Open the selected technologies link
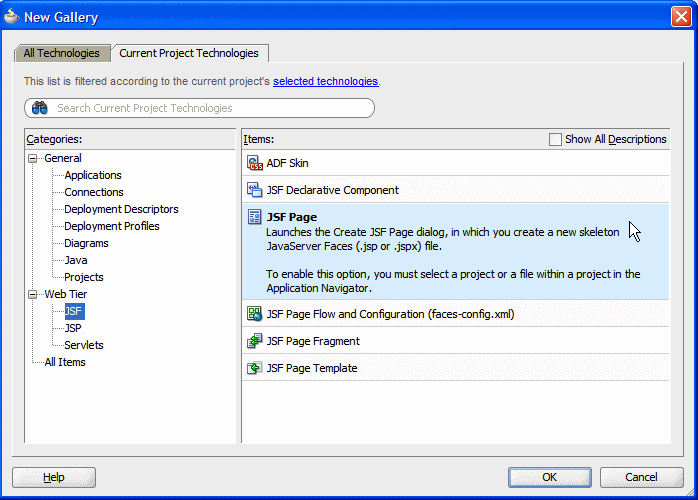Viewport: 698px width, 500px height. pos(325,81)
